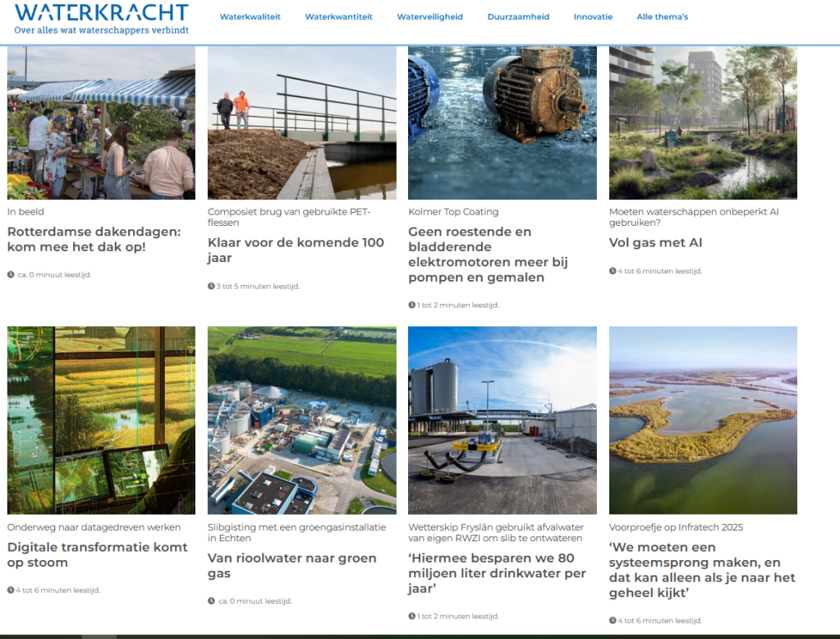Click the composite bridge photo
Image resolution: width=840 pixels, height=639 pixels.
pyautogui.click(x=301, y=123)
